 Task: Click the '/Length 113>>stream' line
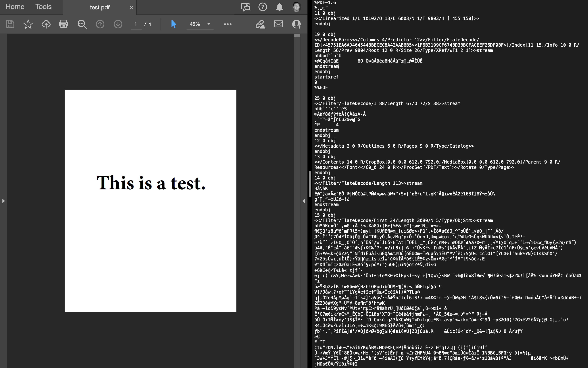(368, 183)
